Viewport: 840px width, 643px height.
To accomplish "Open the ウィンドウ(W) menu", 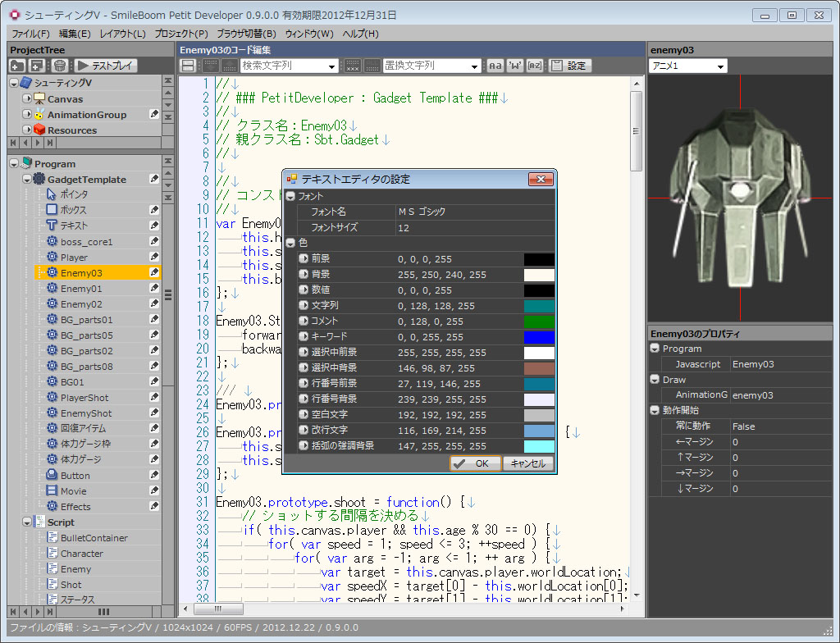I will click(309, 34).
